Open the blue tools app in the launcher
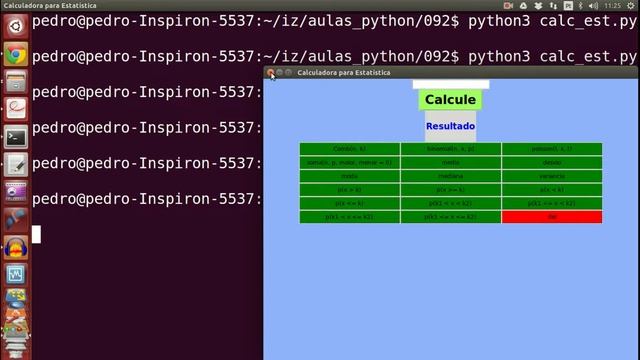640x360 pixels. tap(16, 220)
